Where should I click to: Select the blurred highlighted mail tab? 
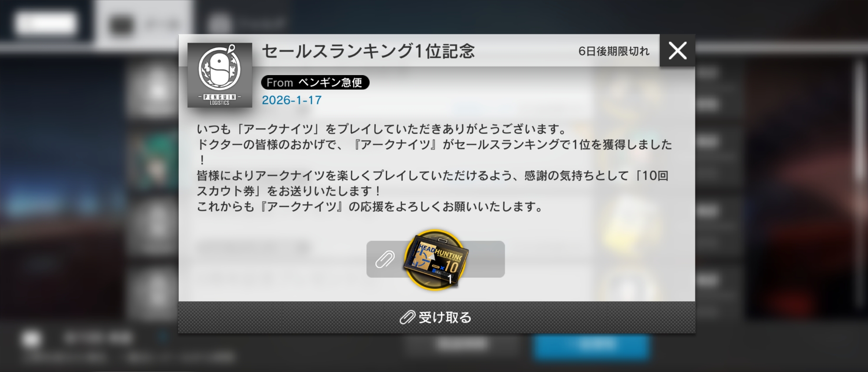pos(143,24)
